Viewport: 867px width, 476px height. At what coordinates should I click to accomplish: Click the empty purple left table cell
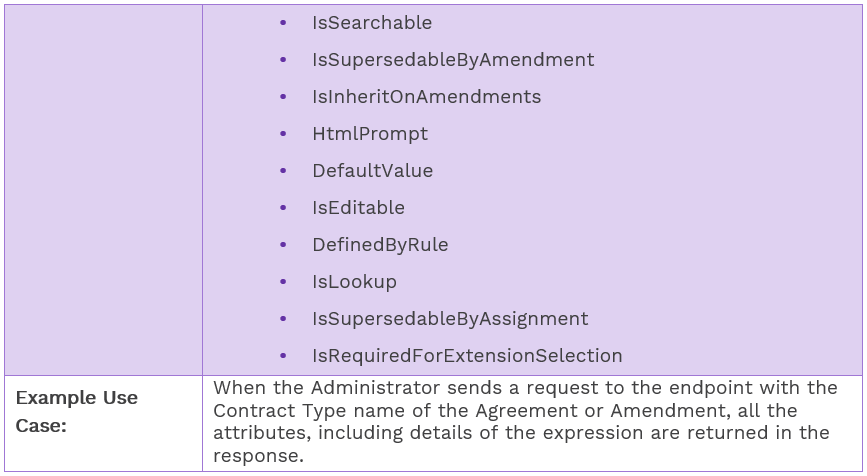tap(103, 190)
